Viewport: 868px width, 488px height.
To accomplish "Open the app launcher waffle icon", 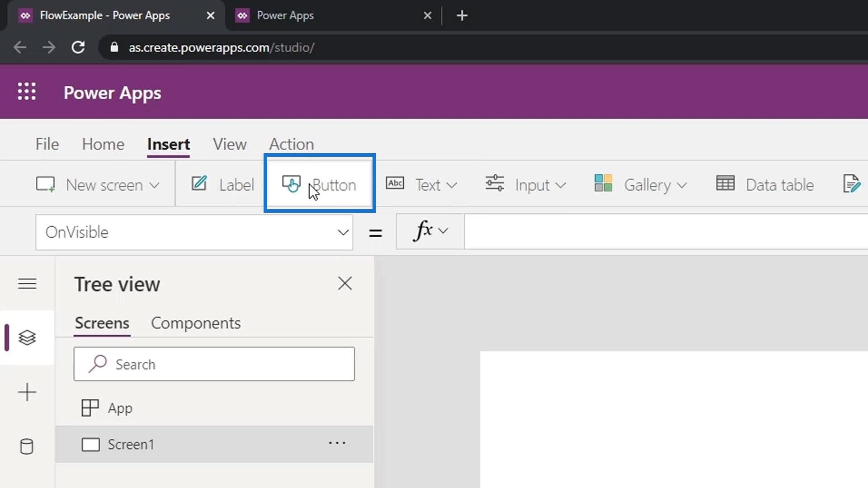I will tap(27, 92).
